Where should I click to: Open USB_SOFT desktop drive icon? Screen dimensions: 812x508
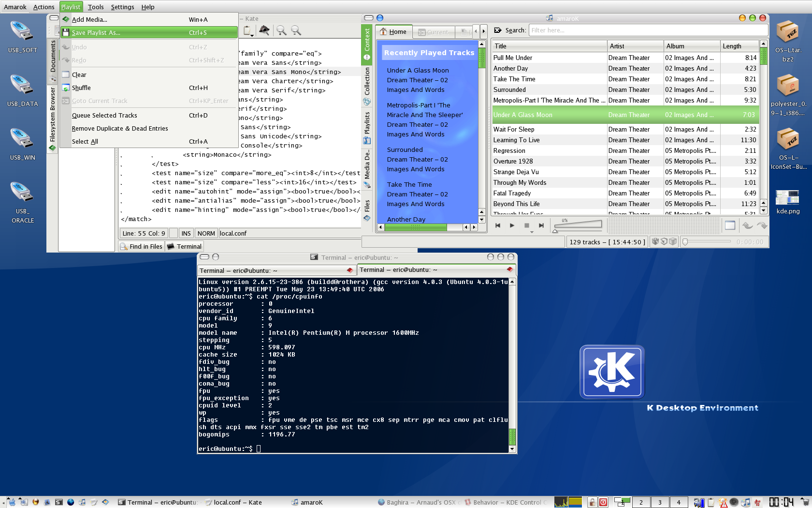point(22,36)
